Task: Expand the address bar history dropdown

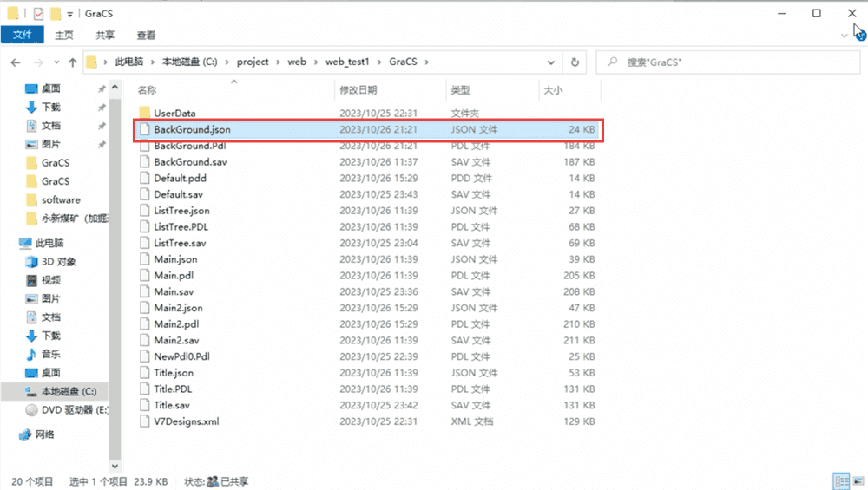Action: pos(551,62)
